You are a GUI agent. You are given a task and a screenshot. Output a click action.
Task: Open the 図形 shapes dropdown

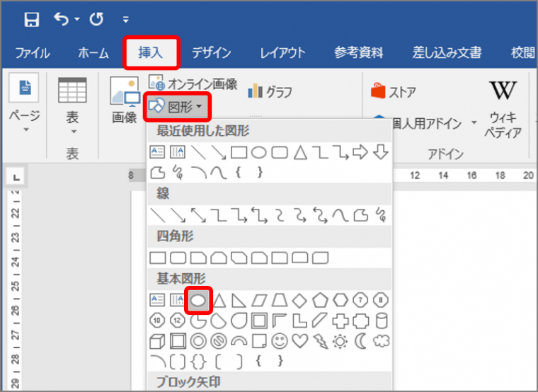pyautogui.click(x=178, y=108)
